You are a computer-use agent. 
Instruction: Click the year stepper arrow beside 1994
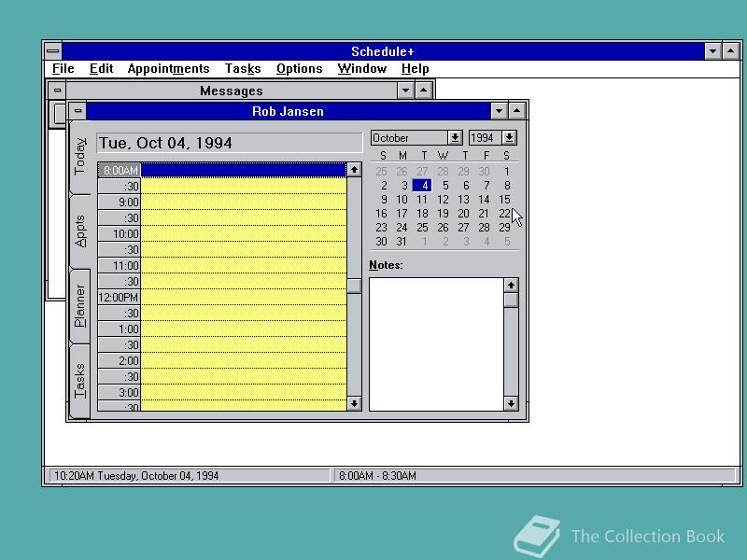pyautogui.click(x=509, y=137)
